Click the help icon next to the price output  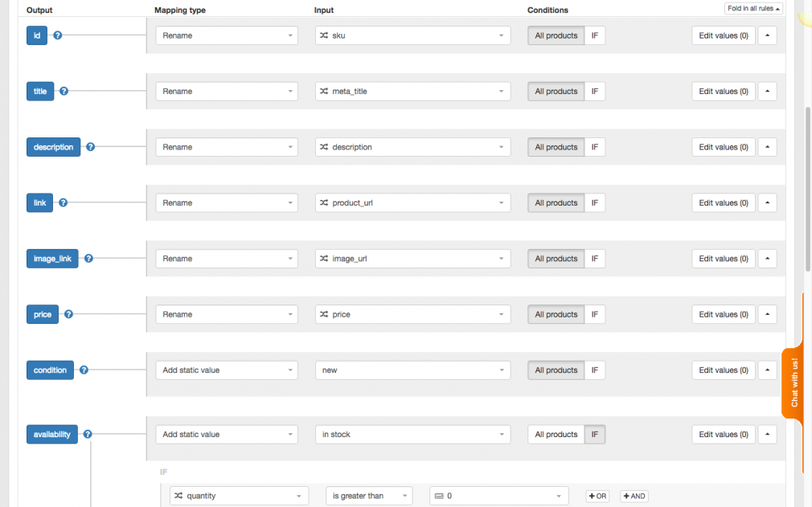pos(68,314)
